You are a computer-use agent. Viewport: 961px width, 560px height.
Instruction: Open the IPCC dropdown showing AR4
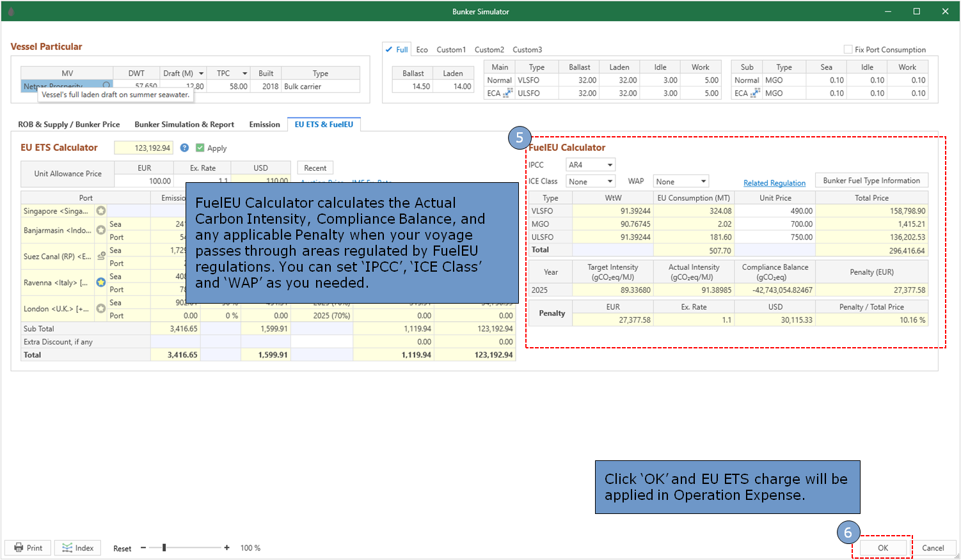tap(590, 165)
